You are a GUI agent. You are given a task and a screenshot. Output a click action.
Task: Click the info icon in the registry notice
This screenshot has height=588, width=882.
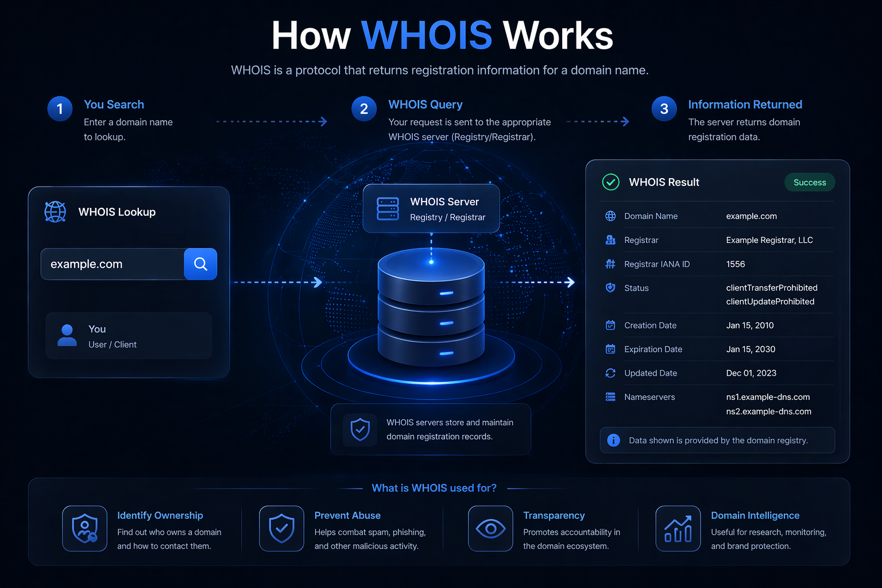point(614,440)
